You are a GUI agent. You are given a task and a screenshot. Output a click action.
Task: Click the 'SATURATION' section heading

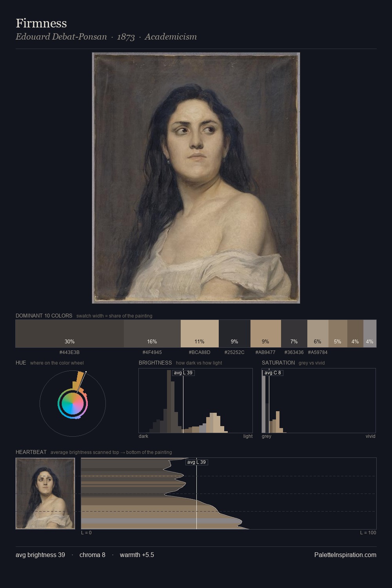(x=278, y=363)
